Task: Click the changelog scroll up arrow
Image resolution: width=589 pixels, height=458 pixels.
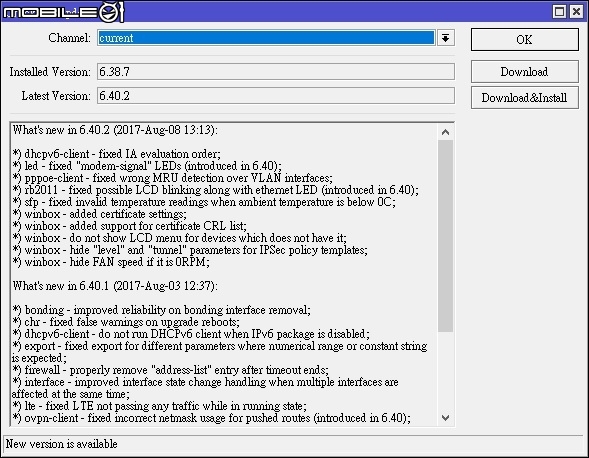Action: click(x=446, y=132)
